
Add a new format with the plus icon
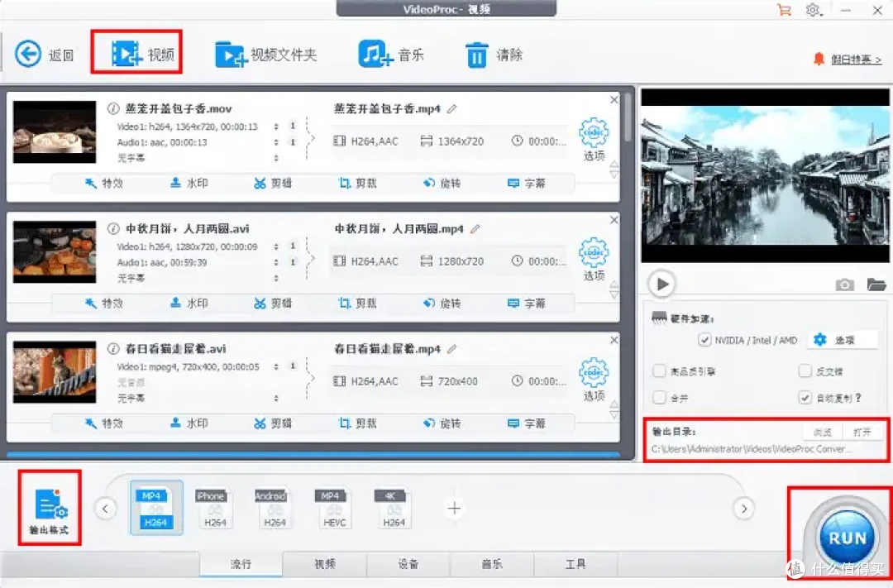tap(454, 508)
